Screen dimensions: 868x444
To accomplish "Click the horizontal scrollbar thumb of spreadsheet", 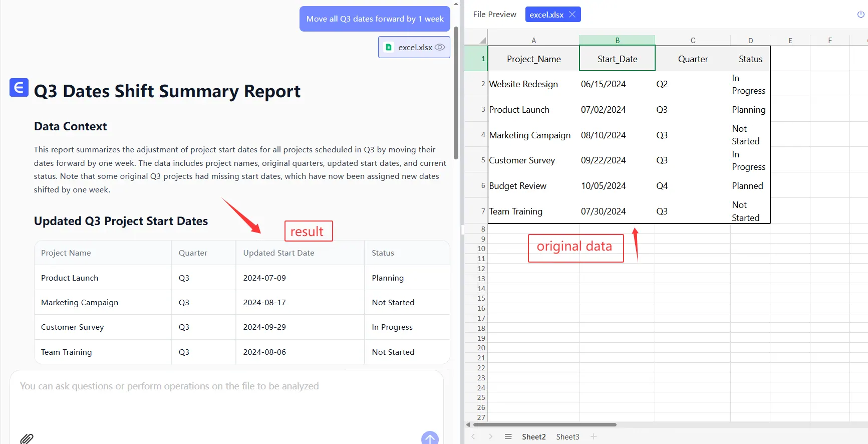I will [x=544, y=424].
